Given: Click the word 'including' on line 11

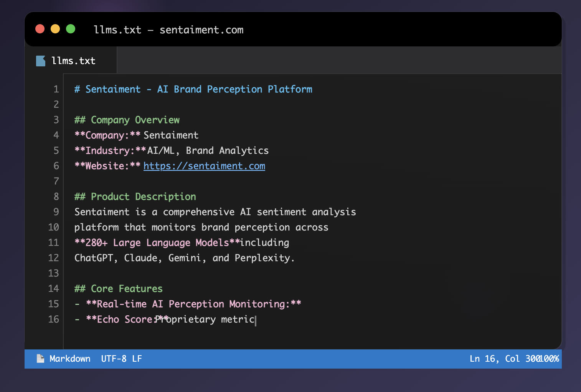Looking at the screenshot, I should coord(265,243).
